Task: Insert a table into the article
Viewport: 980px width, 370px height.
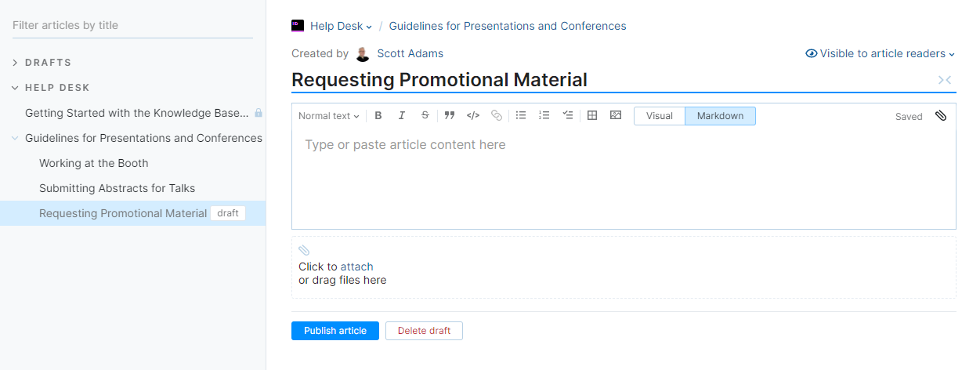Action: click(592, 116)
